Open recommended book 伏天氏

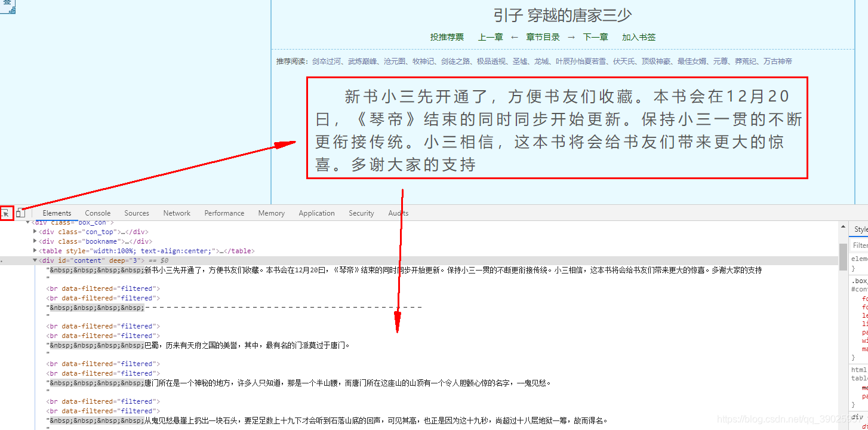(624, 61)
